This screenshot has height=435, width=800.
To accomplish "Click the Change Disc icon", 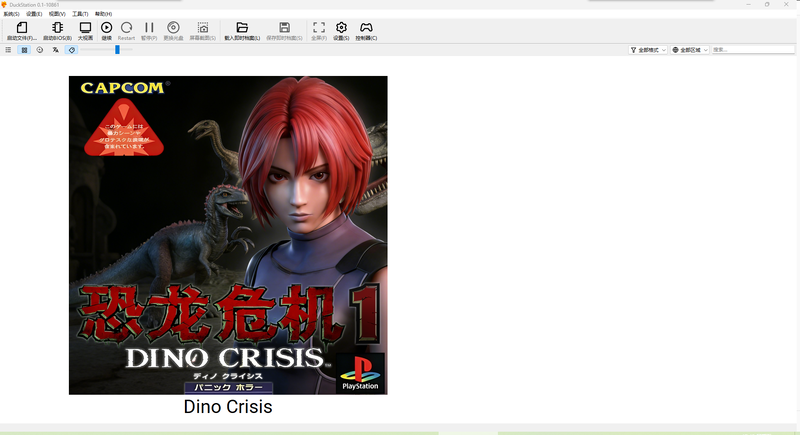I will click(x=173, y=28).
